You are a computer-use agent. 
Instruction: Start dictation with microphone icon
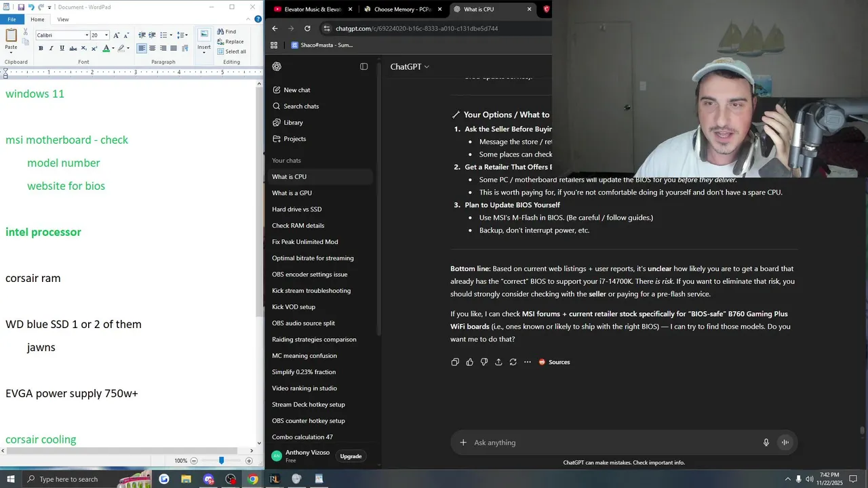coord(766,443)
